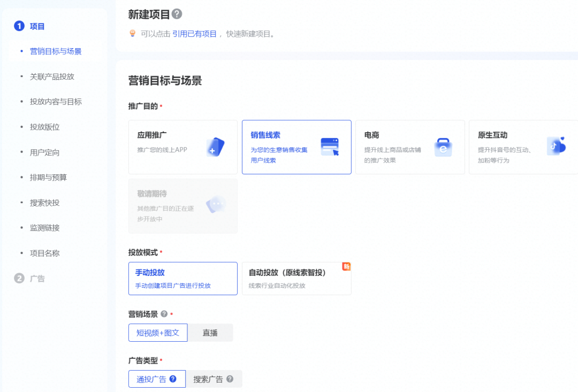Screen dimensions: 578x392
Task: Jump to 监测链接 section
Action: tap(44, 228)
